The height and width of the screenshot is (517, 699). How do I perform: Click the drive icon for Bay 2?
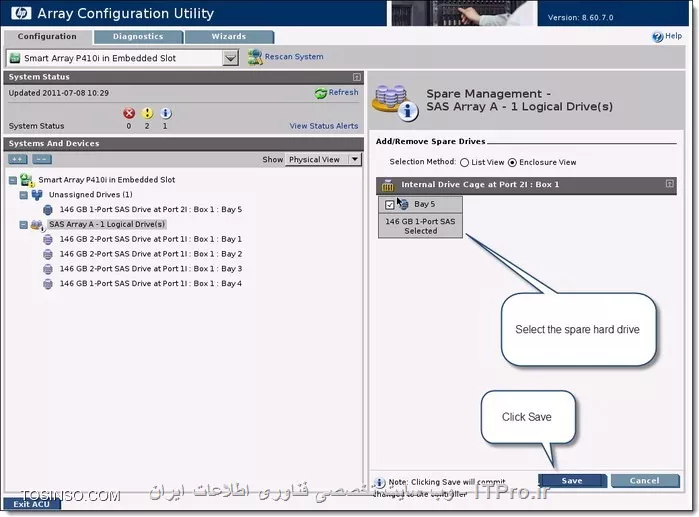[48, 254]
